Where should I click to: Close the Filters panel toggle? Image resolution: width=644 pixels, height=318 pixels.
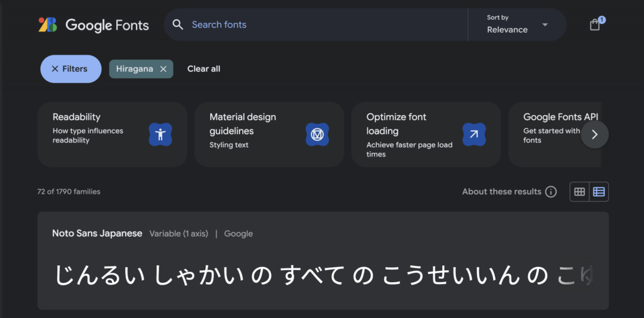click(70, 69)
